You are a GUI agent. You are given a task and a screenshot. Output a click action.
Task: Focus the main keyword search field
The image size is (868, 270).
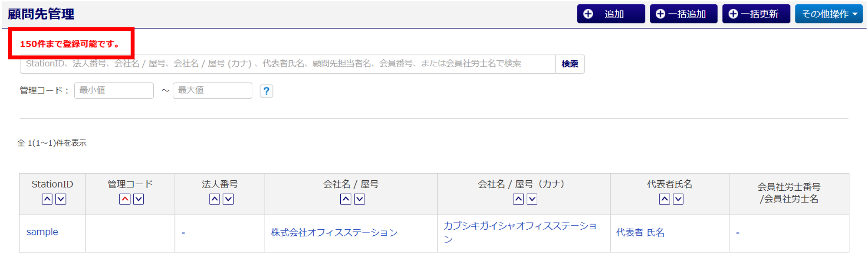click(287, 64)
